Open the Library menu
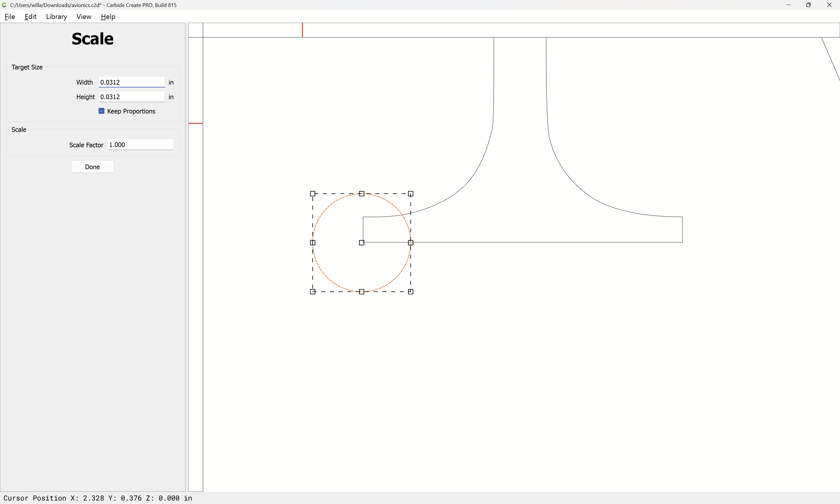 (56, 17)
